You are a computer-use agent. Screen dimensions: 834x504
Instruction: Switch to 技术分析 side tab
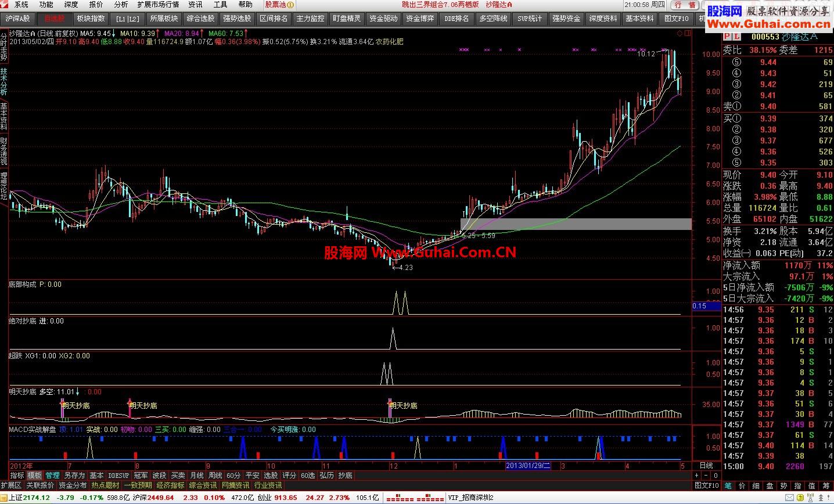tap(4, 82)
